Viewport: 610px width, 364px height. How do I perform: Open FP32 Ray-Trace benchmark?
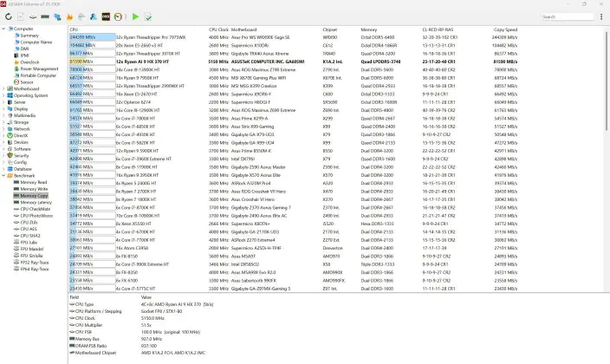coord(35,263)
